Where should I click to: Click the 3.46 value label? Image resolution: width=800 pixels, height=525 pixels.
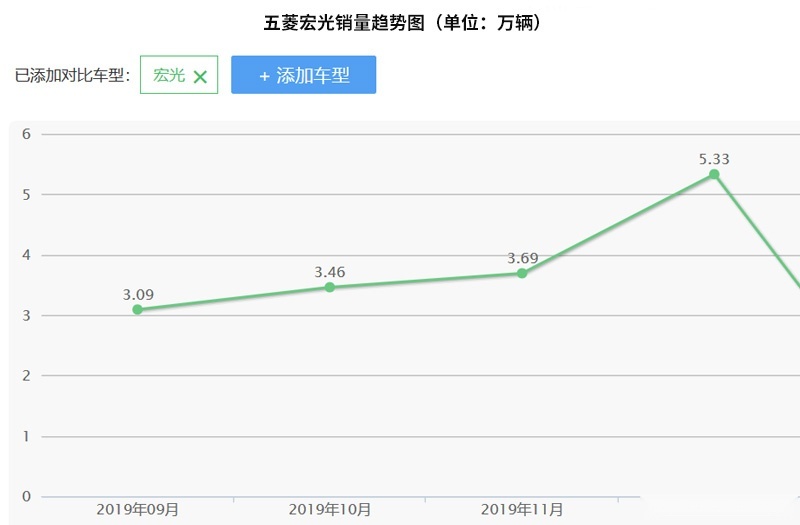pos(330,272)
